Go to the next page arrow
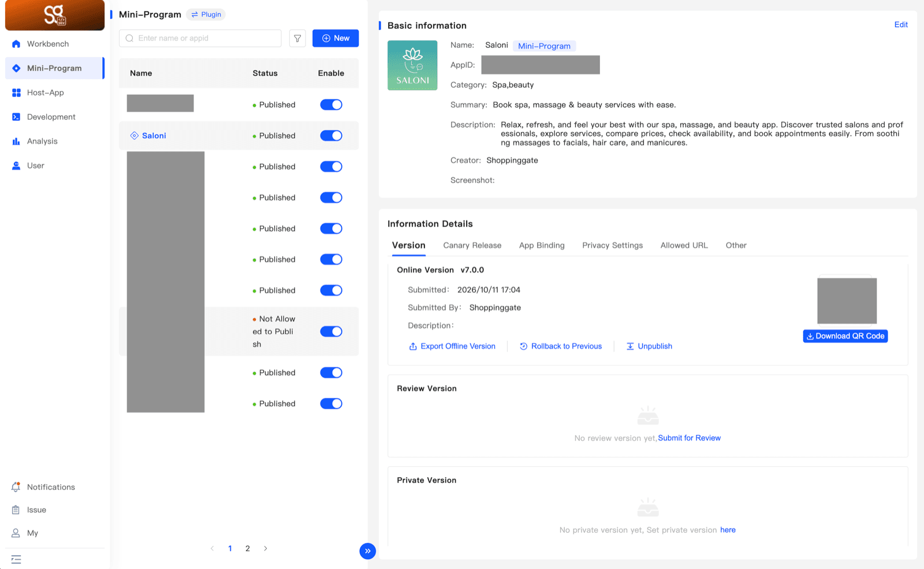Image resolution: width=924 pixels, height=569 pixels. coord(266,549)
